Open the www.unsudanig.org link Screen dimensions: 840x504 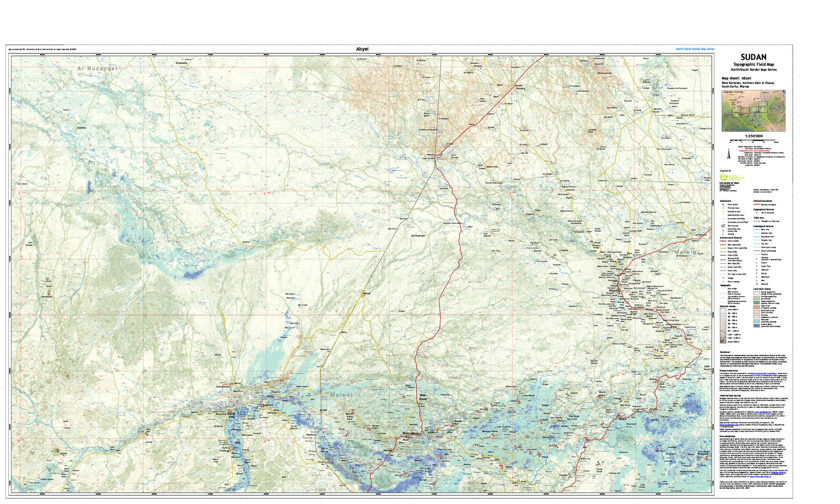pyautogui.click(x=763, y=412)
